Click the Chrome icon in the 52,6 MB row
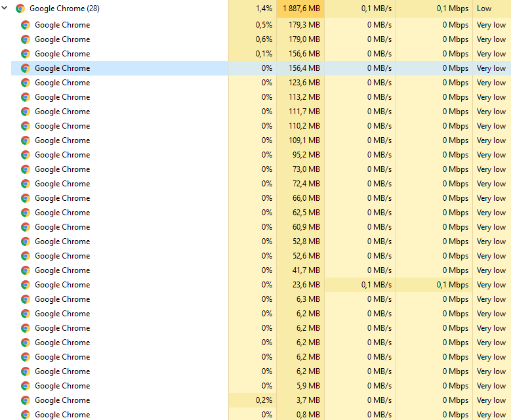511x420 pixels. click(26, 256)
